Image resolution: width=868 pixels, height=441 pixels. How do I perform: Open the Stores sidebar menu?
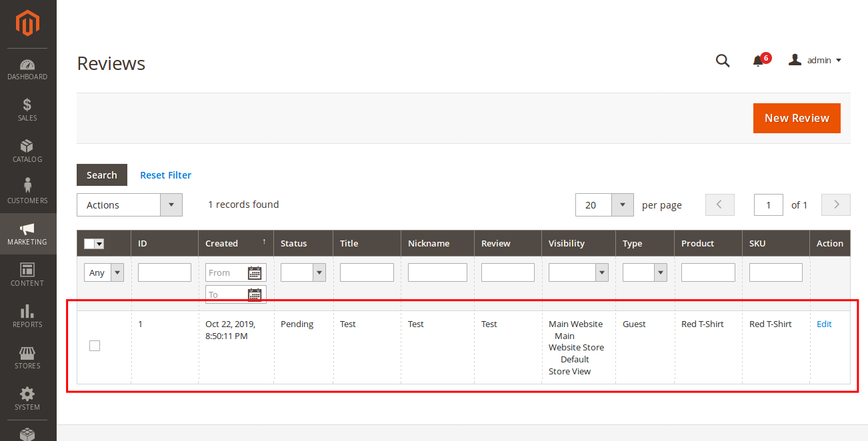coord(28,358)
